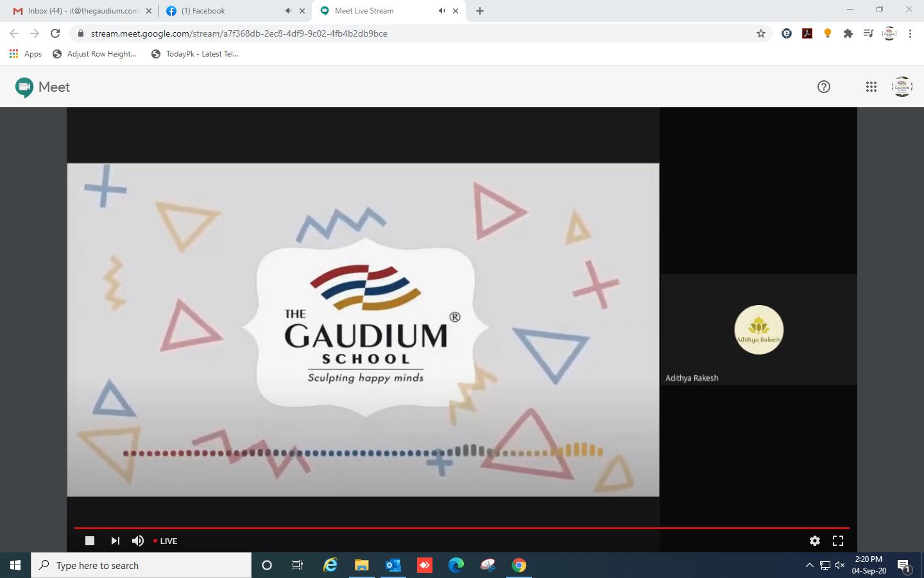Viewport: 924px width, 578px height.
Task: Open the Windows Start menu
Action: click(15, 565)
